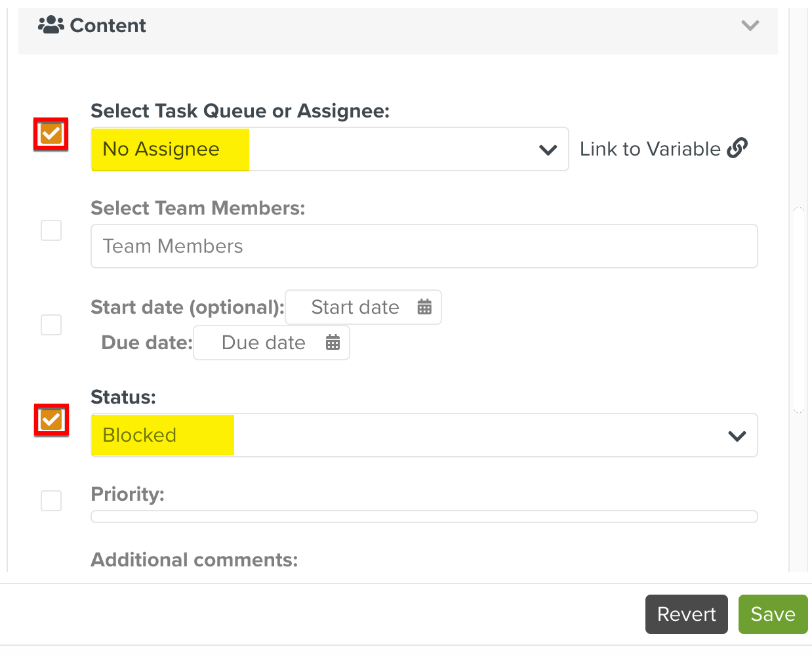Open the empty Priority dropdown
Viewport: 812px width, 655px height.
424,517
